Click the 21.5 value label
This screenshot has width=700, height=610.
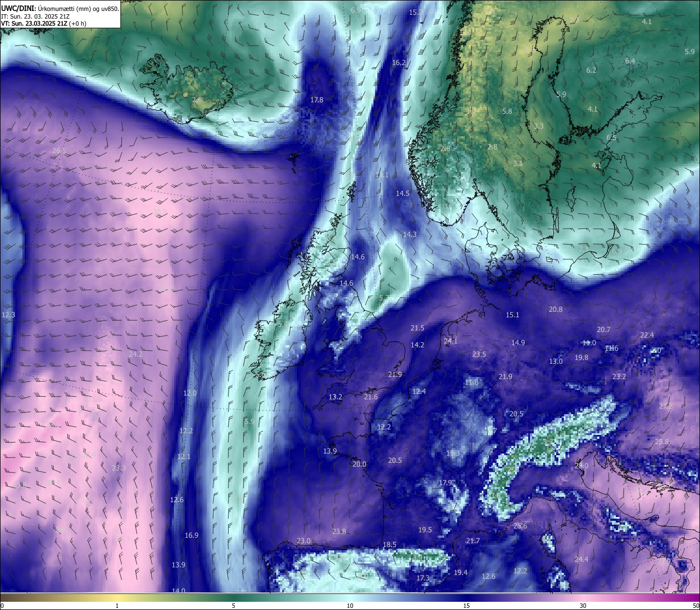[417, 328]
